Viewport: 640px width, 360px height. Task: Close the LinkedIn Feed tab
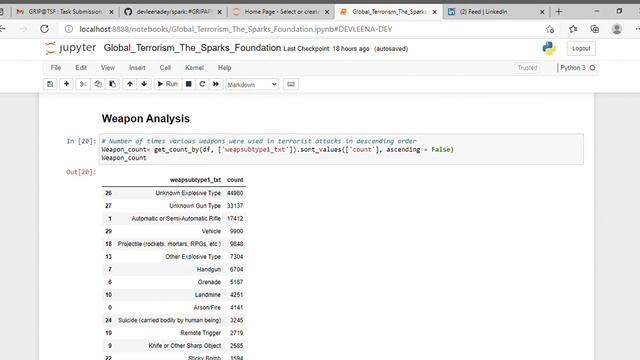tap(542, 12)
